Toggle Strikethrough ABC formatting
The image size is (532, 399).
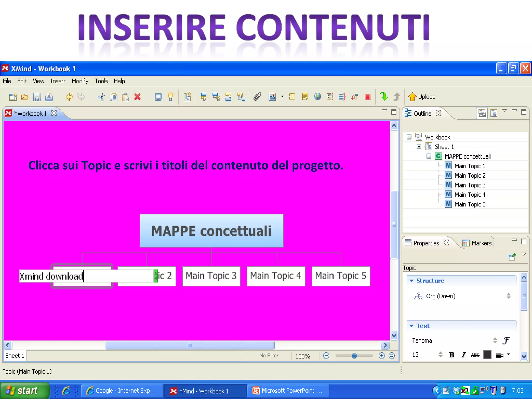pyautogui.click(x=475, y=355)
